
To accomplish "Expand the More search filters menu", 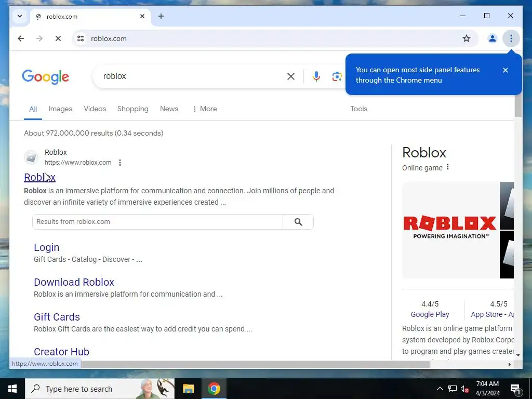I will (205, 109).
